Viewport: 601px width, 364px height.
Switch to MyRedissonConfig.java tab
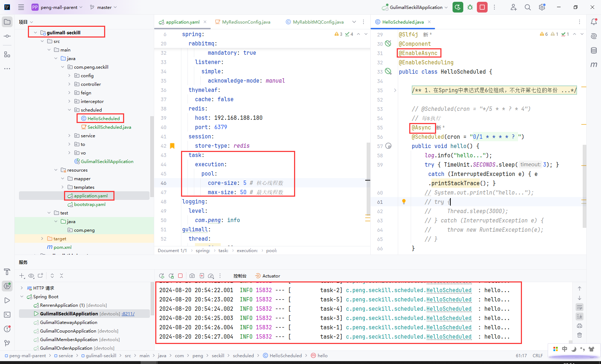point(243,22)
